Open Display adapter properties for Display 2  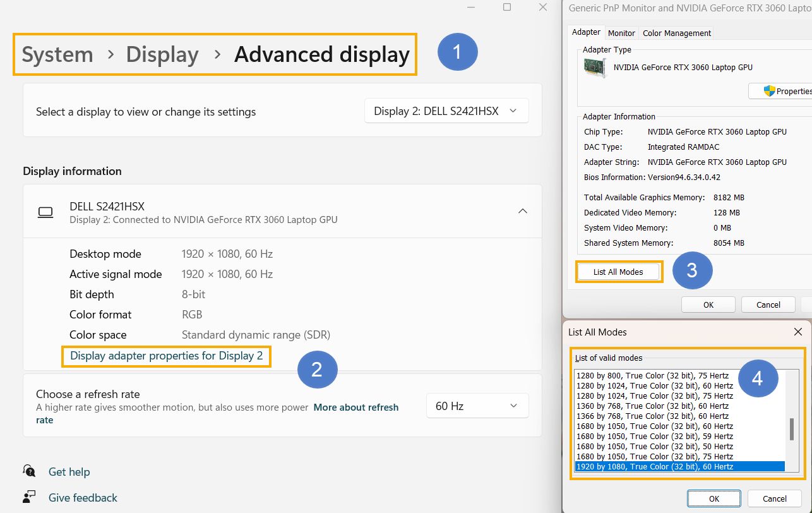(167, 356)
